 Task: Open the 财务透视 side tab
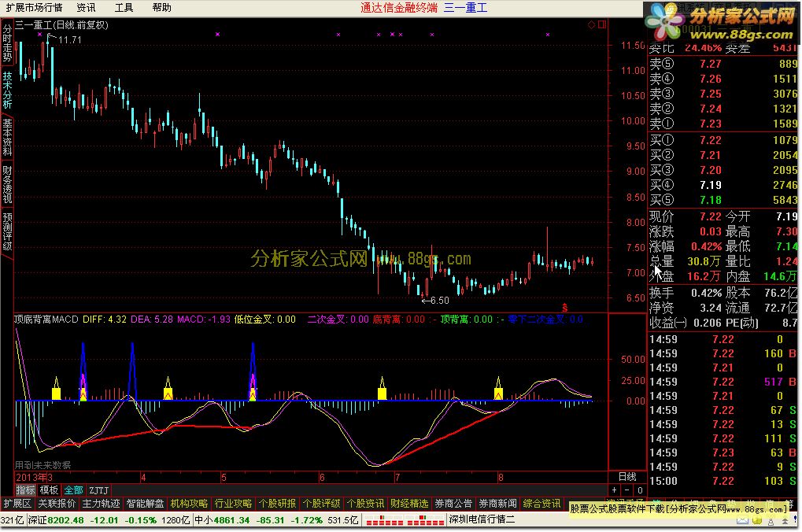click(x=7, y=184)
